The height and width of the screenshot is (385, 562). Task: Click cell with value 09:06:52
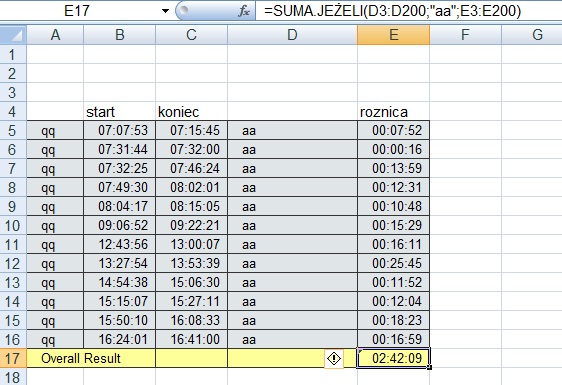click(120, 225)
